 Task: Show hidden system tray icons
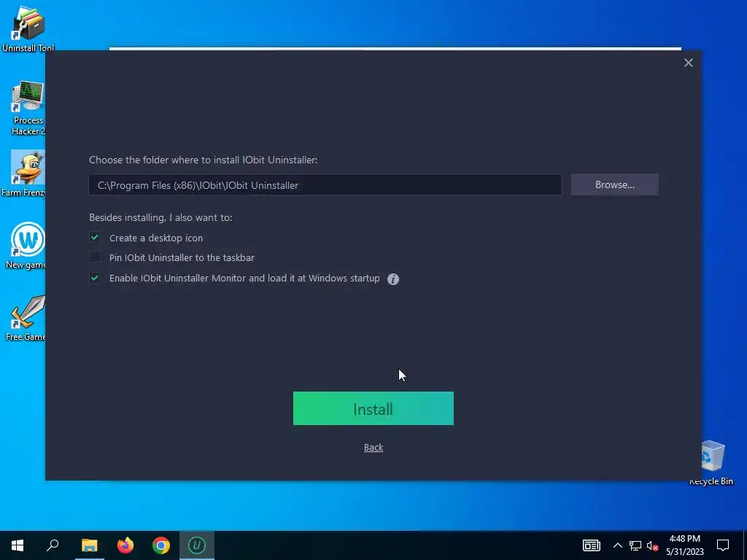(617, 545)
